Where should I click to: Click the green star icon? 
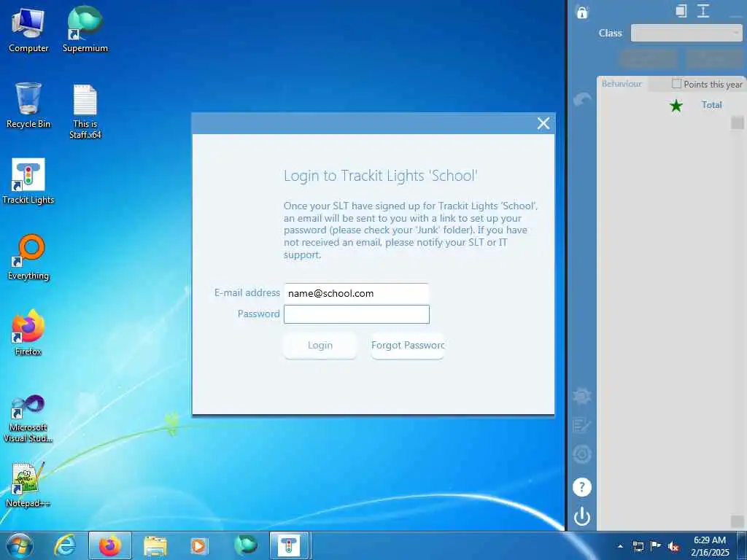[x=676, y=105]
